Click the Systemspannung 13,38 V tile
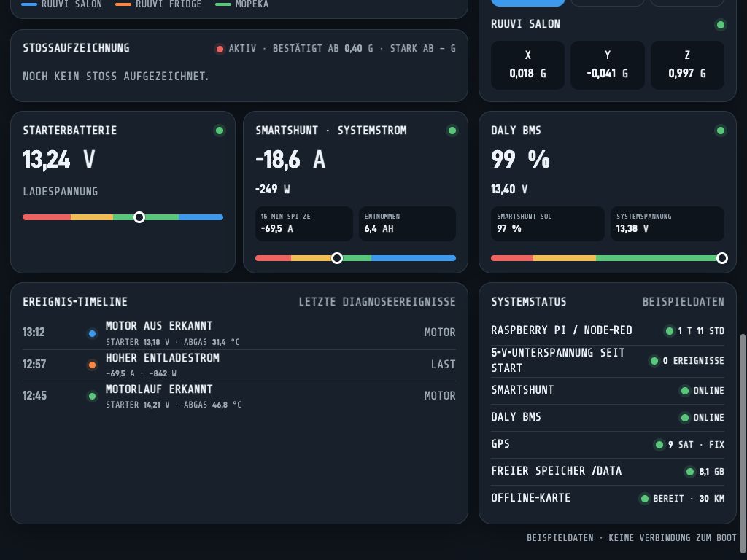 pyautogui.click(x=667, y=223)
